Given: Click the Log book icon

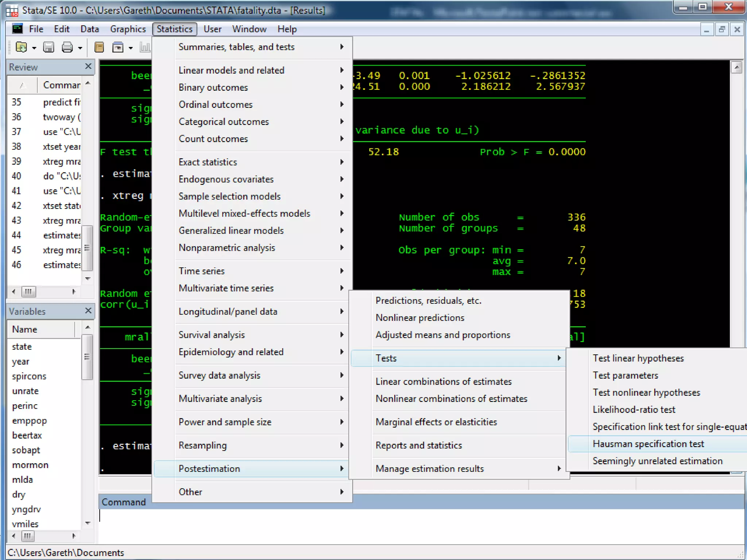Looking at the screenshot, I should click(x=99, y=47).
